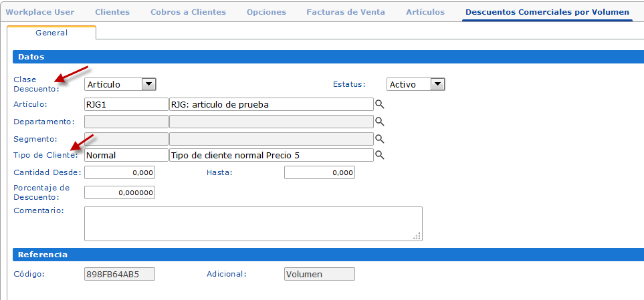Select the General sub-tab

tap(51, 33)
